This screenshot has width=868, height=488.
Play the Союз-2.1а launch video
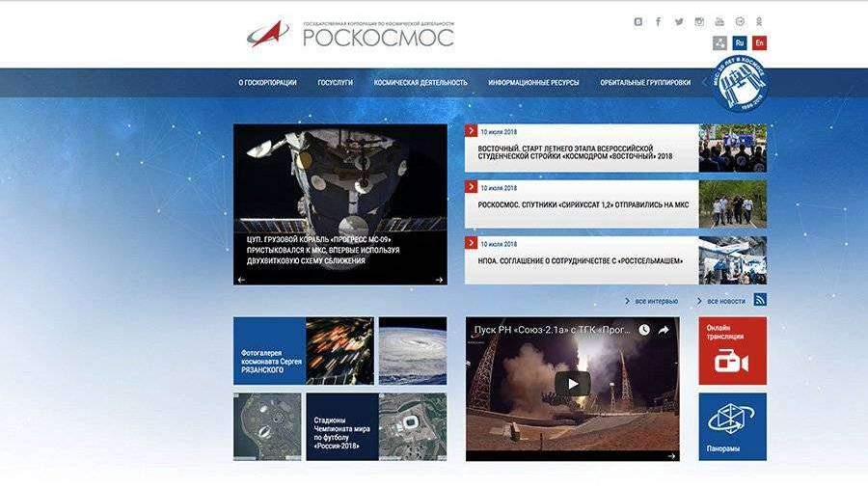point(572,384)
